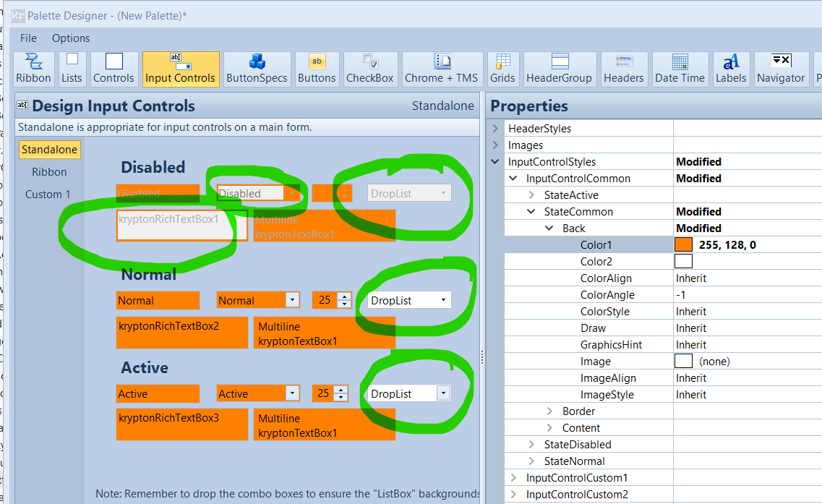This screenshot has width=822, height=504.
Task: Select the Input Controls toolbar icon
Action: 181,69
